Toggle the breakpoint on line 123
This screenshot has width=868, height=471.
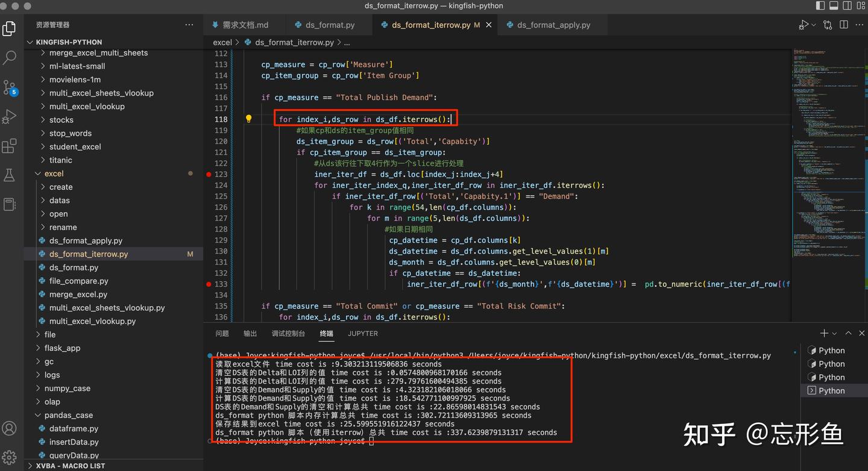coord(209,174)
